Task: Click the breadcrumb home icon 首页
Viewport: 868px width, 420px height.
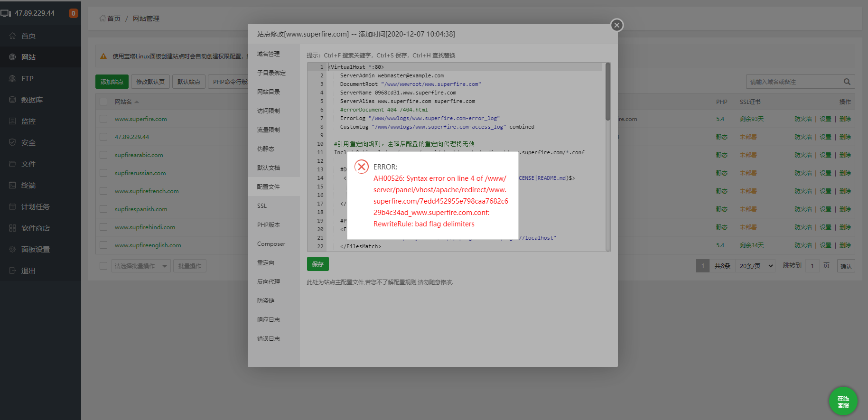Action: tap(103, 18)
